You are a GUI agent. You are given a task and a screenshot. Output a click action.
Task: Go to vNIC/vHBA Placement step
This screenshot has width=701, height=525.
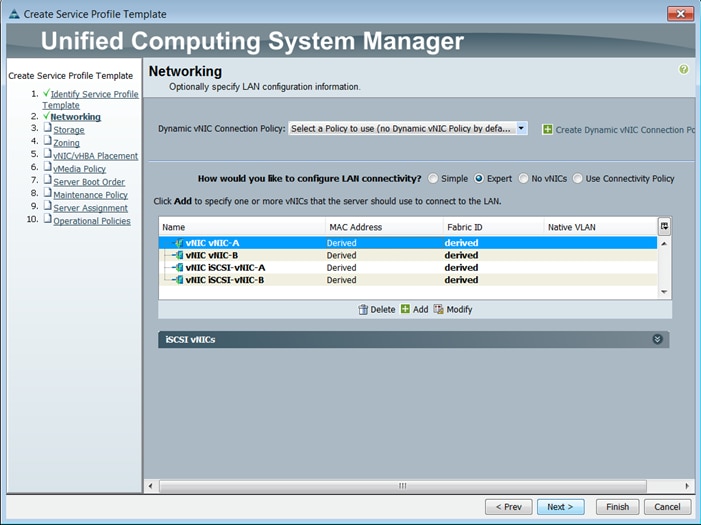pyautogui.click(x=96, y=156)
